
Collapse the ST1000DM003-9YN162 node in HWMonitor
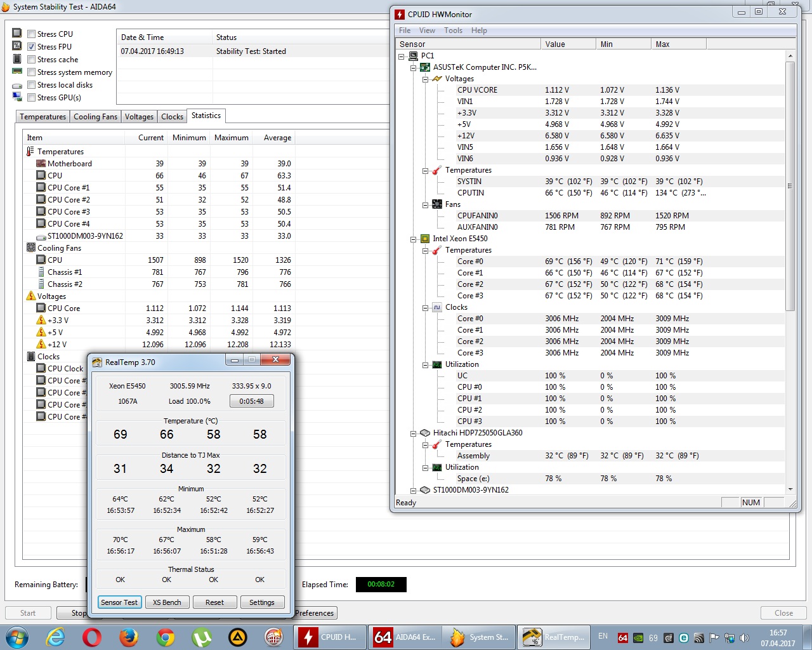(x=414, y=490)
